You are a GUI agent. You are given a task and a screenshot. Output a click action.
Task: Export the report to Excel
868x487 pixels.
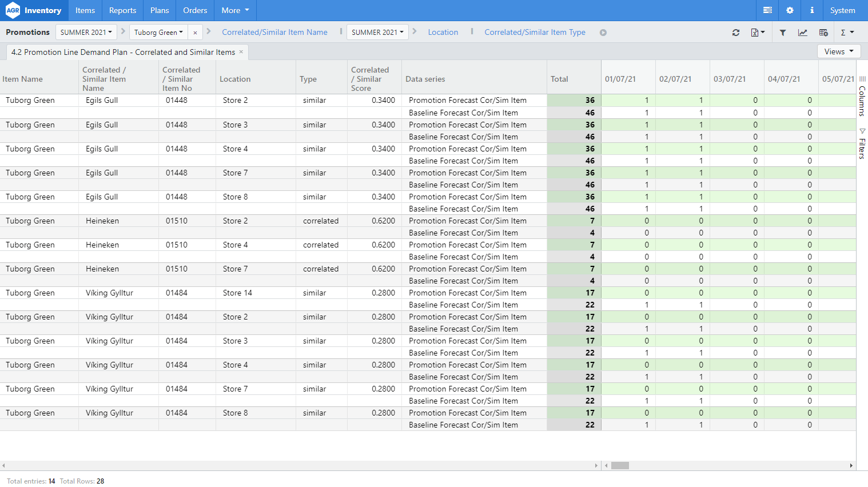pos(756,33)
